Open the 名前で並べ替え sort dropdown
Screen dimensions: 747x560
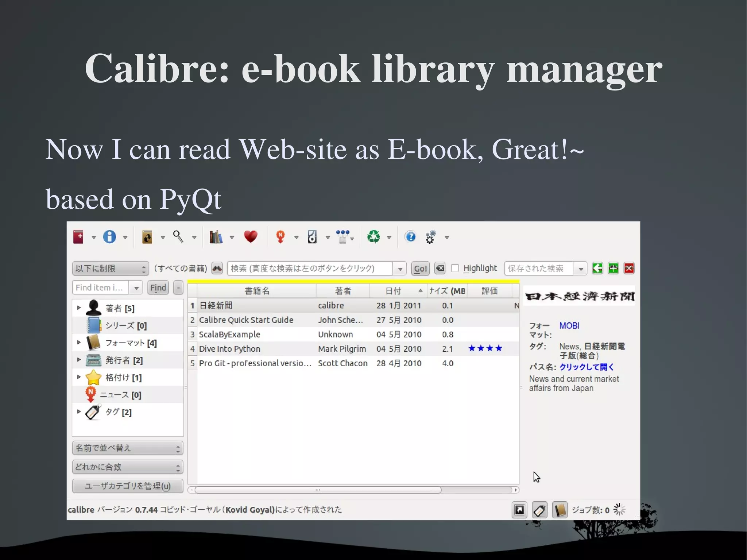coord(128,448)
